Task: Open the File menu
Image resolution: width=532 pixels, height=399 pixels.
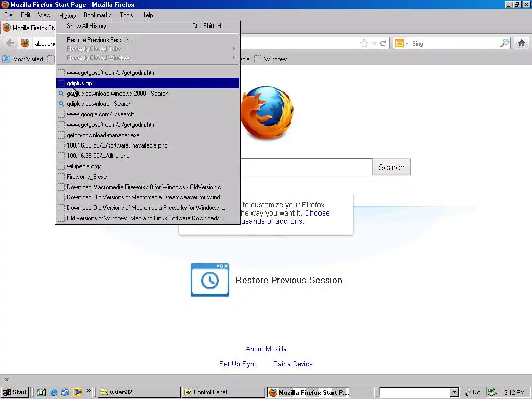Action: 8,15
